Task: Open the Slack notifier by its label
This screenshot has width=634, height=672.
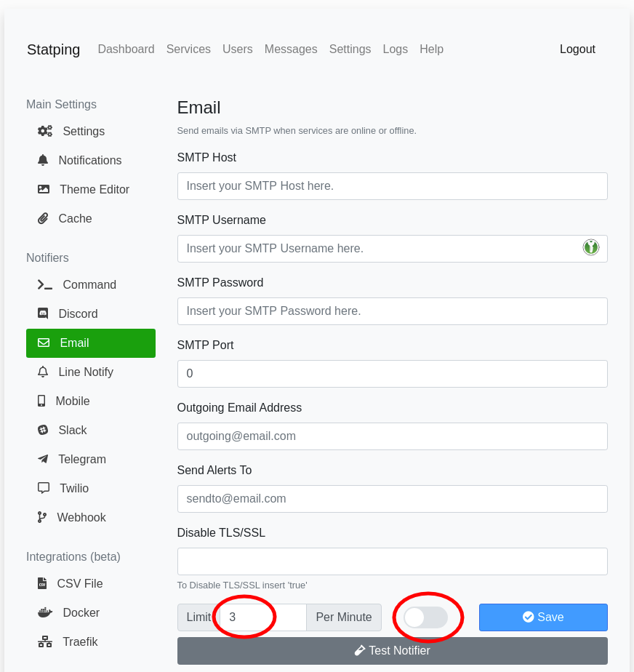Action: 73,431
